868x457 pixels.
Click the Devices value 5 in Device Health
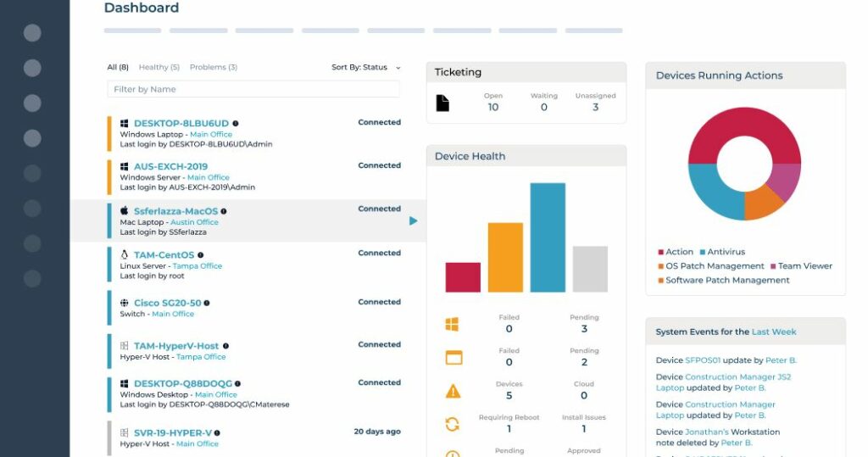pyautogui.click(x=509, y=395)
